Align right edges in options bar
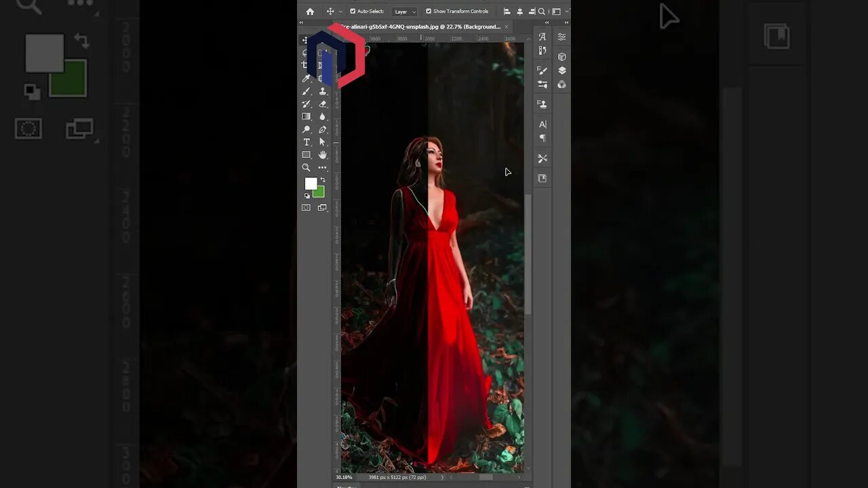The image size is (868, 488). (x=532, y=12)
